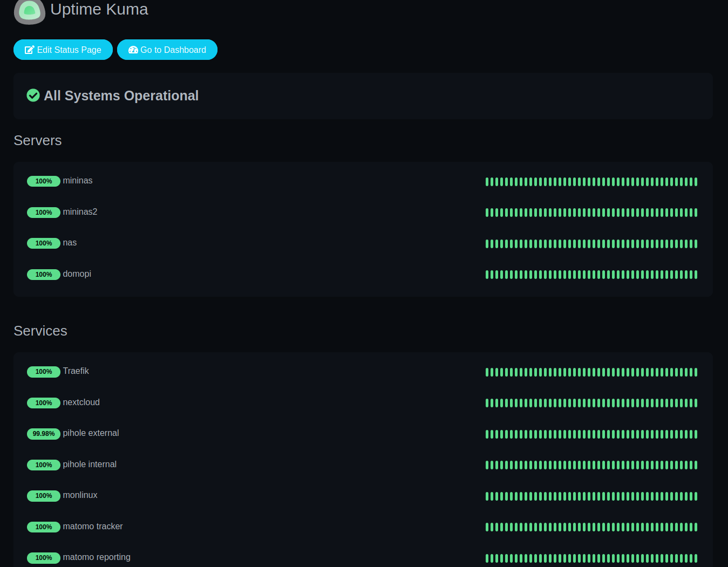Click the heartbeat bar for matomo reporting
This screenshot has height=567, width=728.
(591, 558)
